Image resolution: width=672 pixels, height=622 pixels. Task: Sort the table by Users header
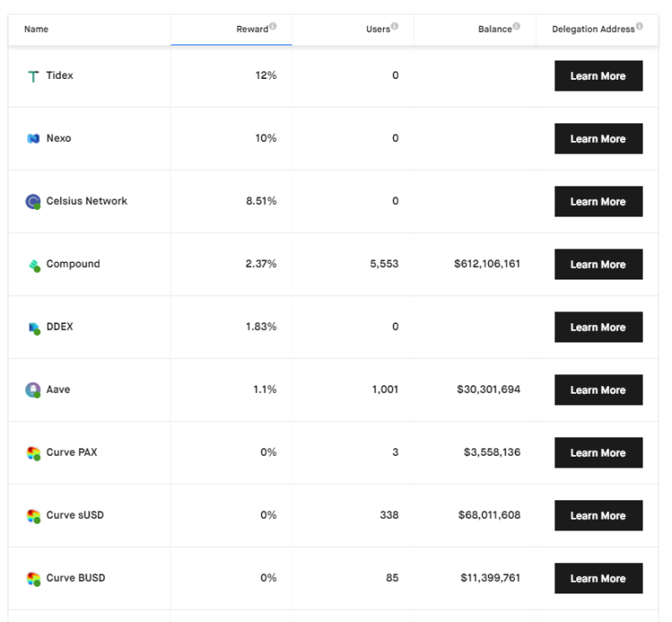[x=378, y=29]
